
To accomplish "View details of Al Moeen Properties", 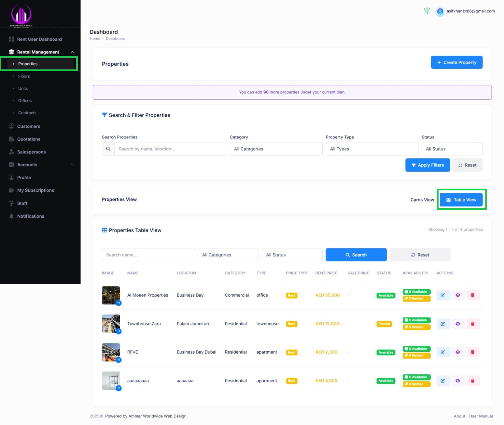I will coord(458,295).
